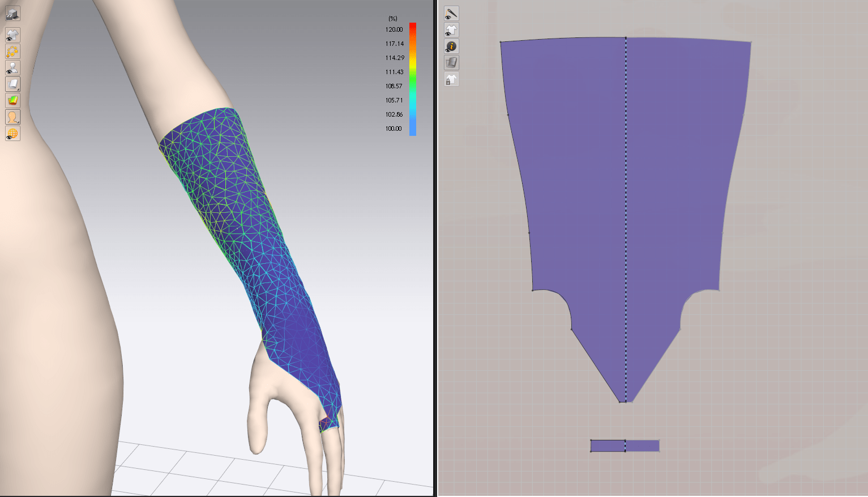Toggle pattern shirt visibility in the 2D window
868x497 pixels.
[x=451, y=30]
